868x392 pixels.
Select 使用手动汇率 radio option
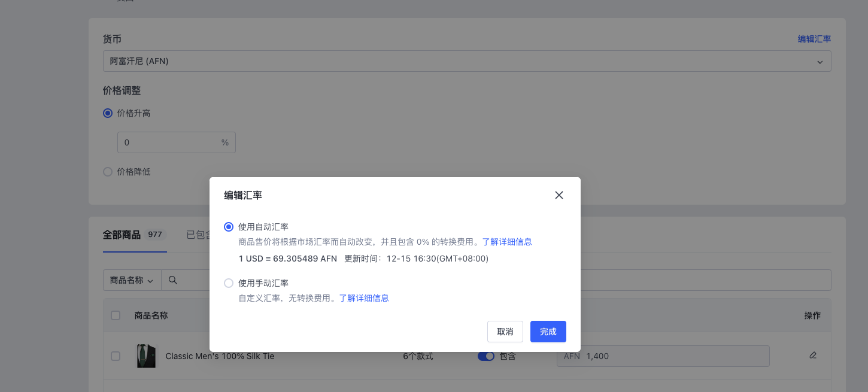pos(229,283)
